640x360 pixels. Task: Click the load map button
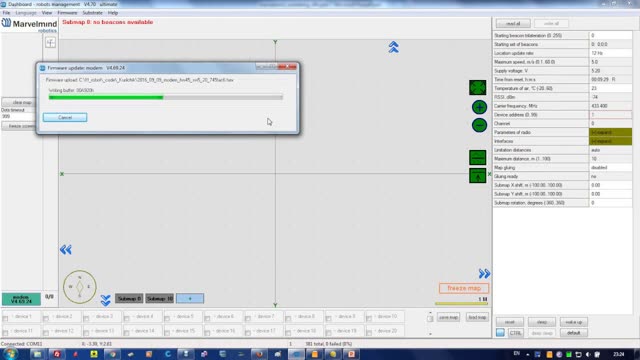click(x=477, y=317)
